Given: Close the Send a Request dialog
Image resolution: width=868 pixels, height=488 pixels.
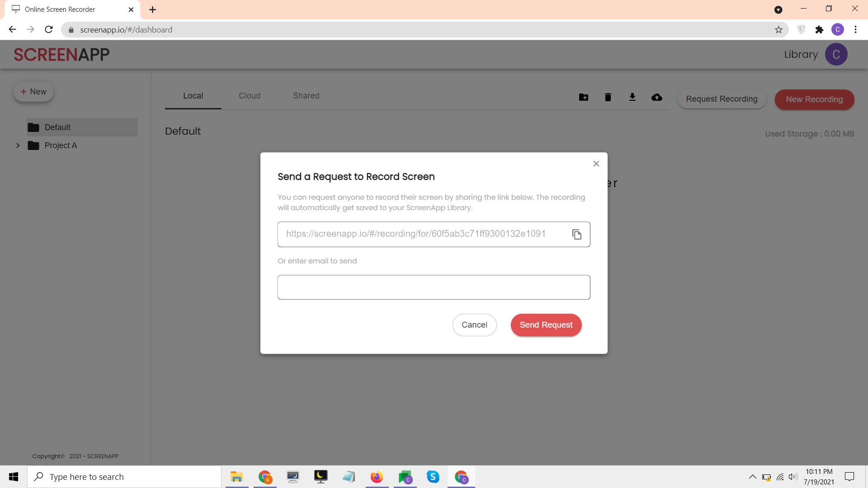Looking at the screenshot, I should [x=596, y=164].
